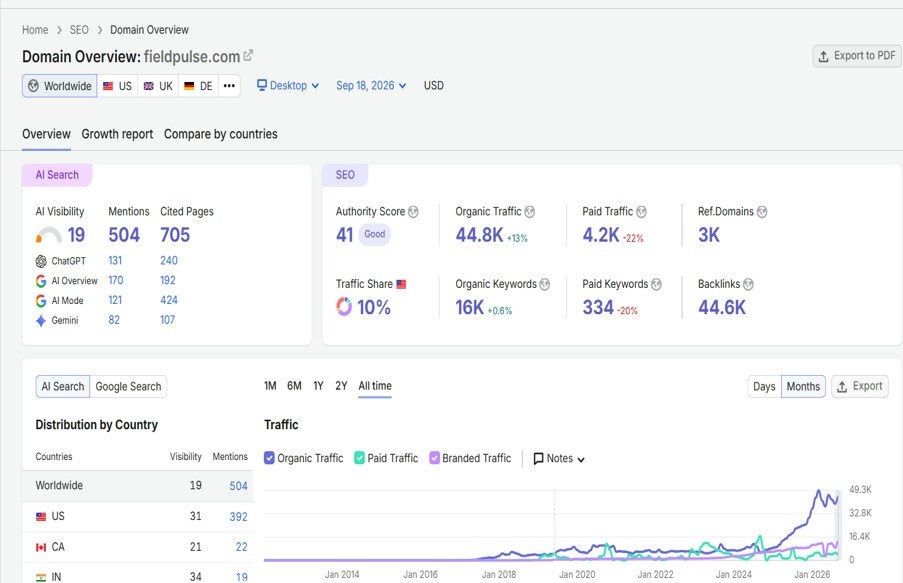Toggle to the AI Search view

tap(63, 387)
